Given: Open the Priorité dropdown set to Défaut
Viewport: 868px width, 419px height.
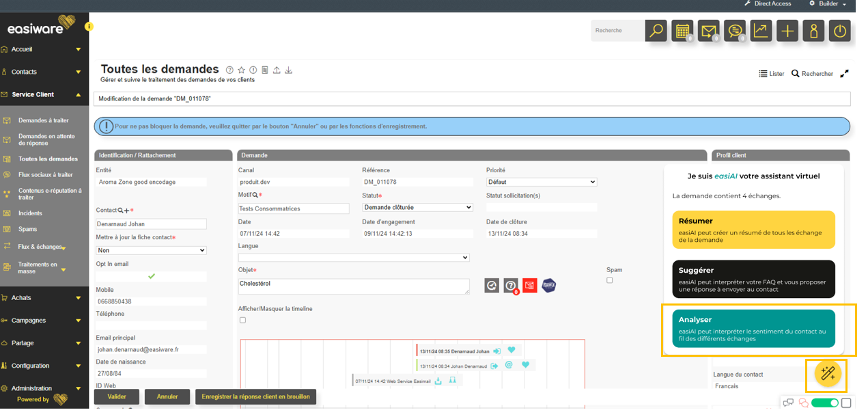Looking at the screenshot, I should [541, 182].
